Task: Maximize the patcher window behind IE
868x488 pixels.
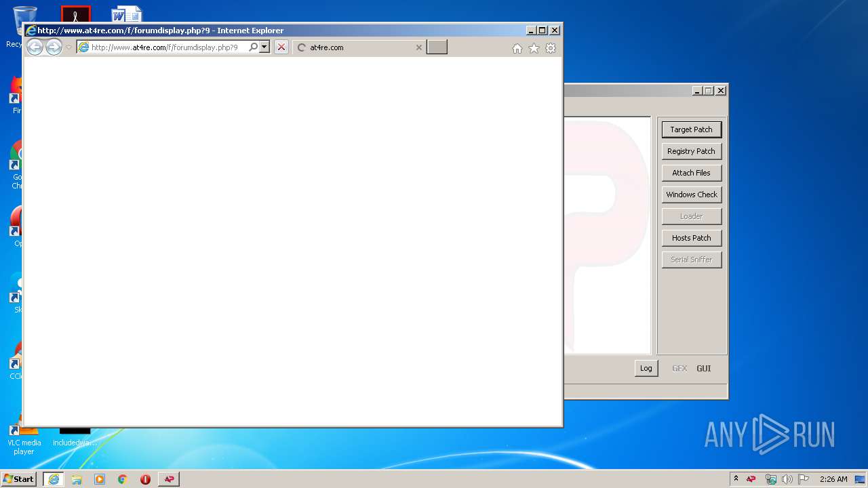Action: pyautogui.click(x=709, y=90)
